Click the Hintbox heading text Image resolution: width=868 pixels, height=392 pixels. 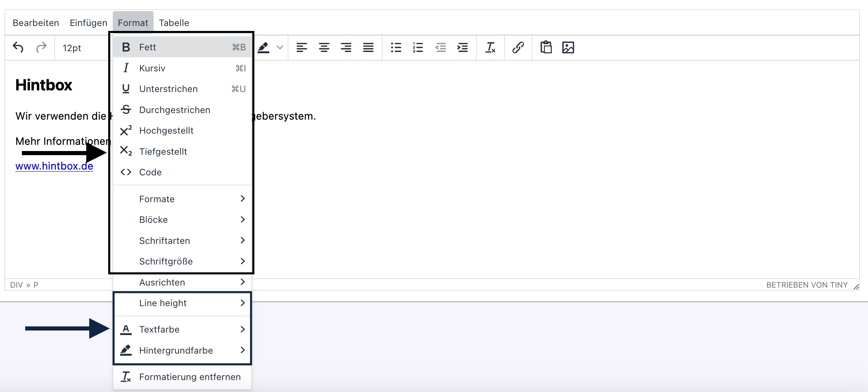pyautogui.click(x=44, y=85)
